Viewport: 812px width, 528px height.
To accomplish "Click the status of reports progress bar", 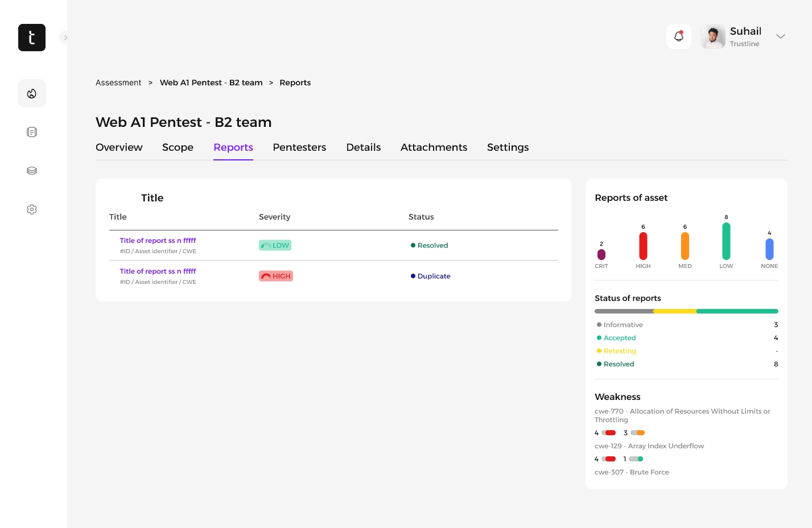I will (x=686, y=311).
